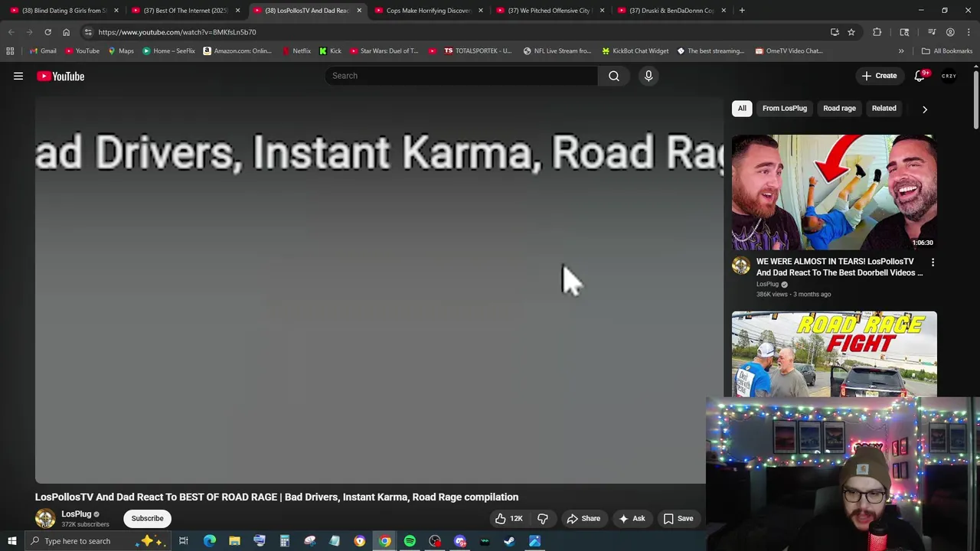The height and width of the screenshot is (551, 980).
Task: Open the Maps bookmark
Action: [121, 51]
